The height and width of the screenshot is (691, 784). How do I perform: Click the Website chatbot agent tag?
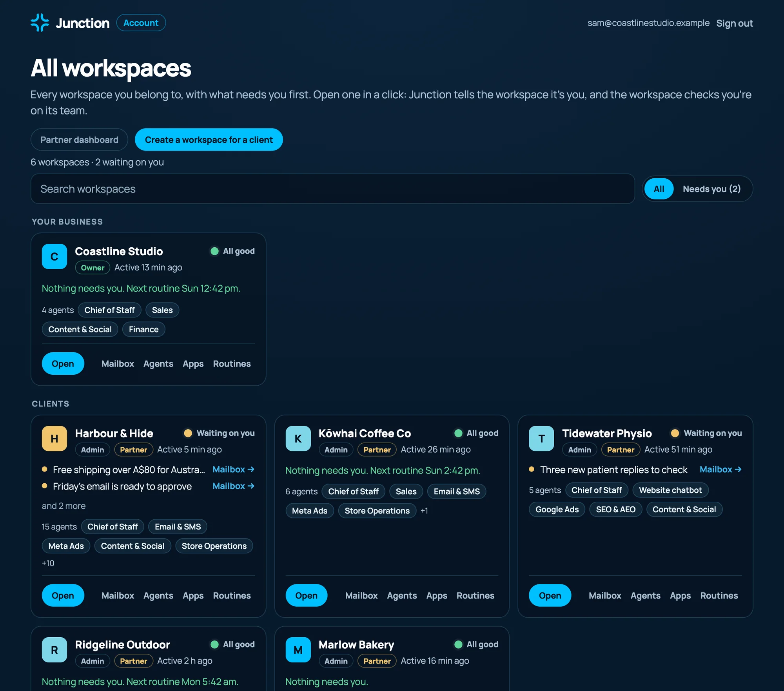pyautogui.click(x=670, y=490)
